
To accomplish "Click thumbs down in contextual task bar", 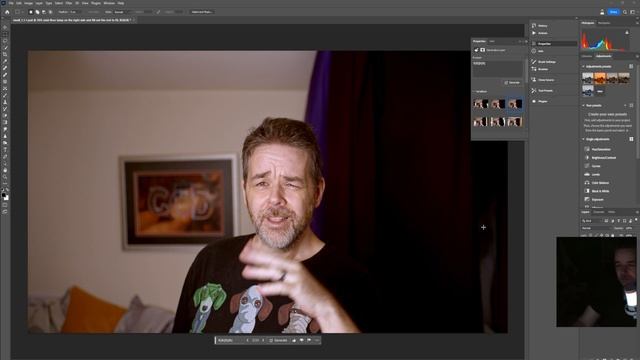I will 302,340.
